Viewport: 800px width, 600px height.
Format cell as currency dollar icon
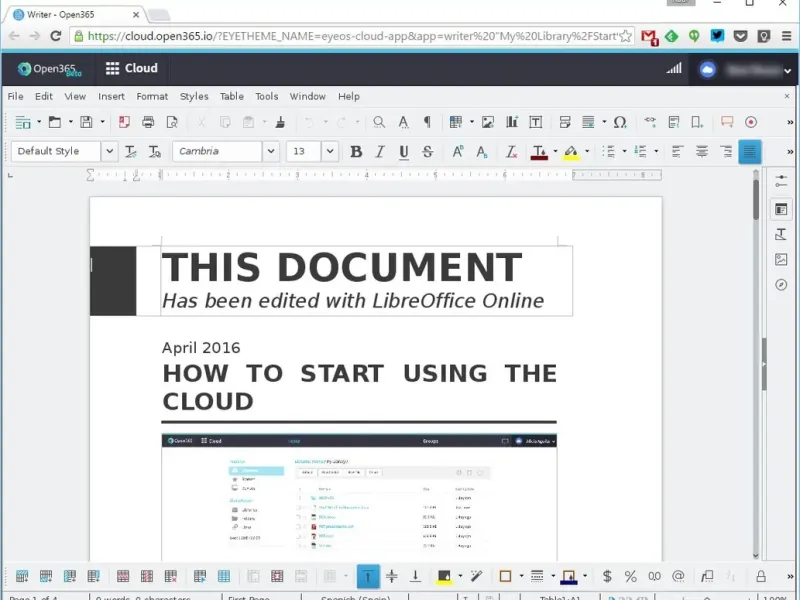click(607, 577)
